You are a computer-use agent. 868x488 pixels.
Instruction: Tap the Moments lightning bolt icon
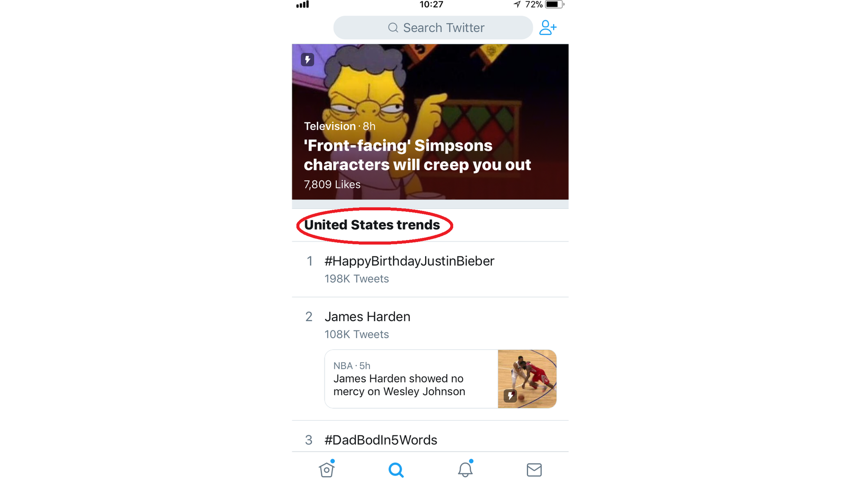pos(308,60)
